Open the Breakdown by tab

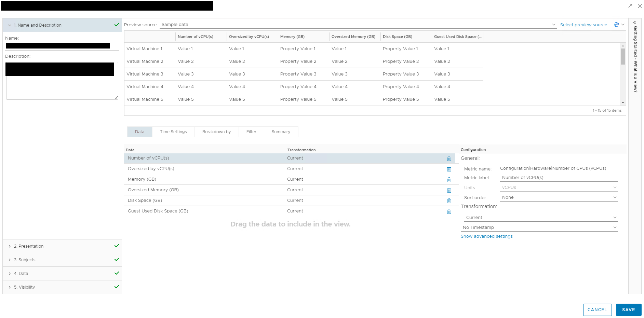pos(216,132)
